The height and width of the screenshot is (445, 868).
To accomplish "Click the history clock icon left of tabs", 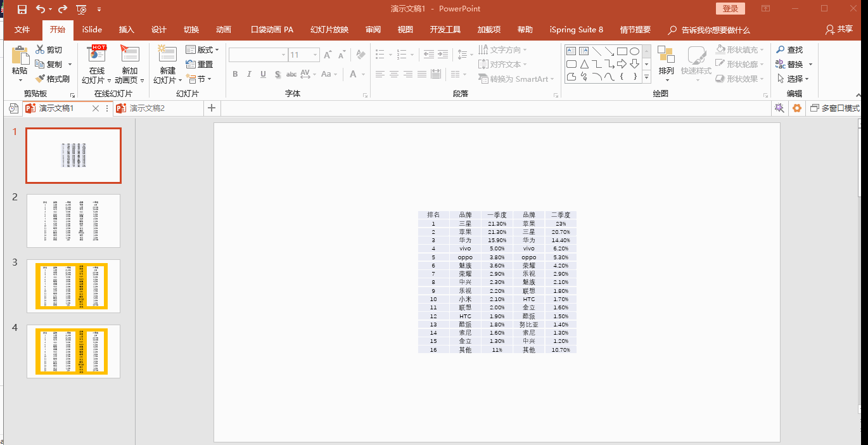I will (13, 108).
